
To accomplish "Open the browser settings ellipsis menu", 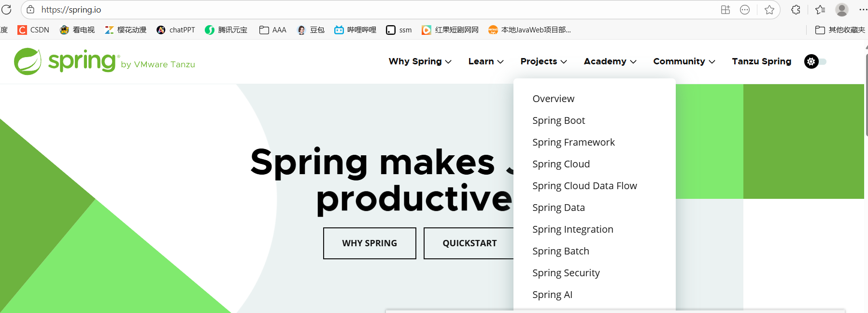I will pyautogui.click(x=863, y=10).
